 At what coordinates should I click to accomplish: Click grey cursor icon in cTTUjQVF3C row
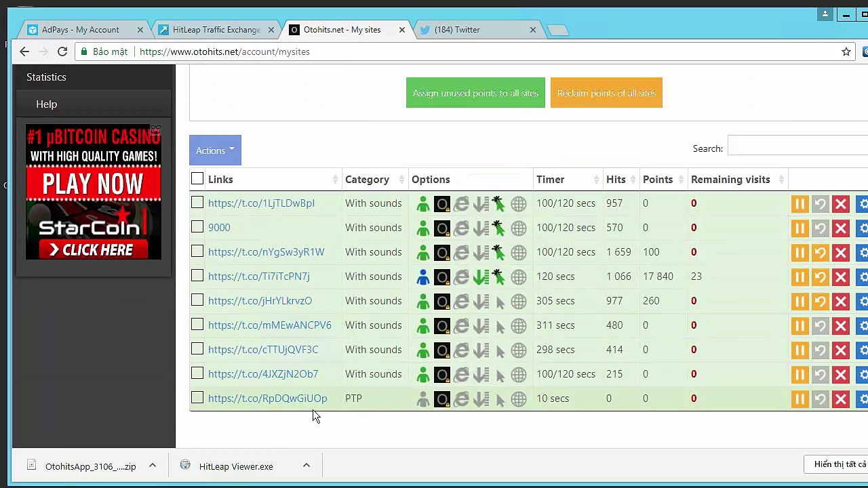[500, 350]
